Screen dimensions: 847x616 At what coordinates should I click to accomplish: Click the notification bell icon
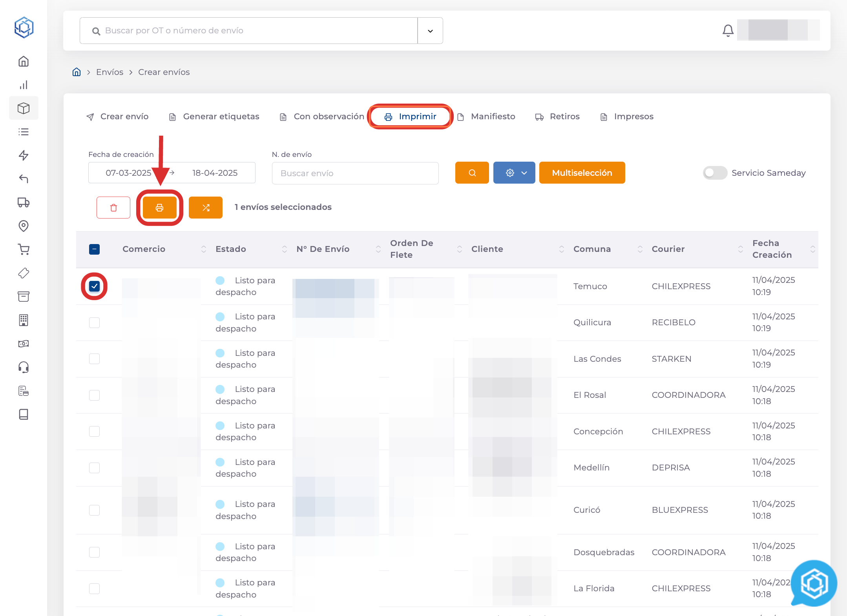tap(728, 30)
